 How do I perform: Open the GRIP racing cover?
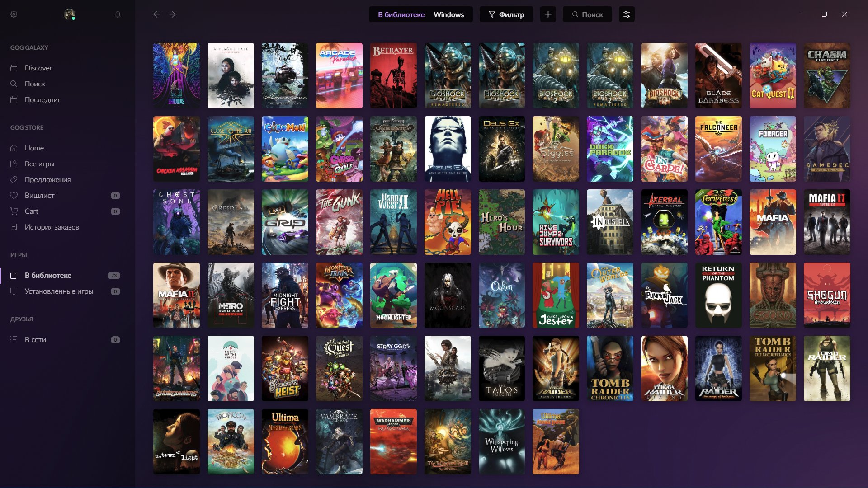pos(285,222)
